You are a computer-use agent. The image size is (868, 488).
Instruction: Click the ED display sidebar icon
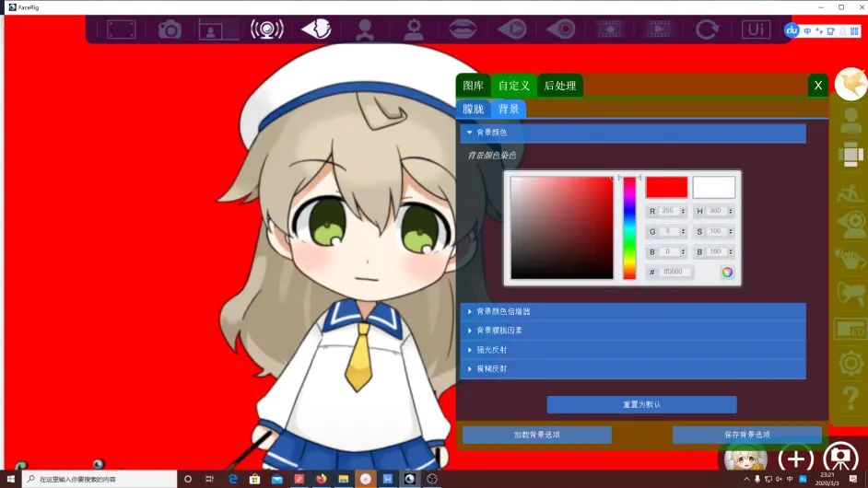[850, 330]
